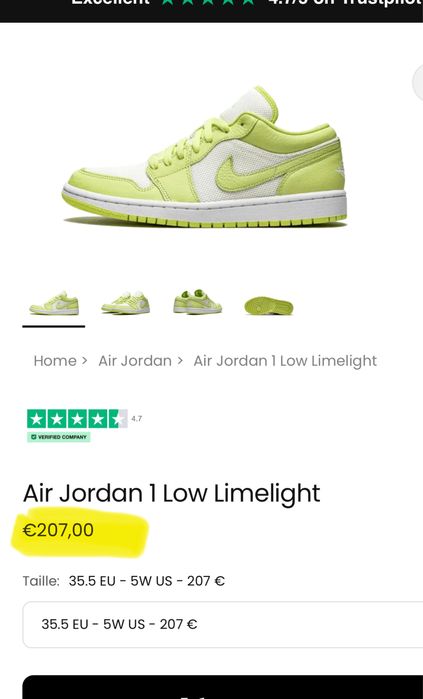Click the chevron after Air Jordan breadcrumb
Viewport: 423px width, 699px height.
(x=180, y=361)
